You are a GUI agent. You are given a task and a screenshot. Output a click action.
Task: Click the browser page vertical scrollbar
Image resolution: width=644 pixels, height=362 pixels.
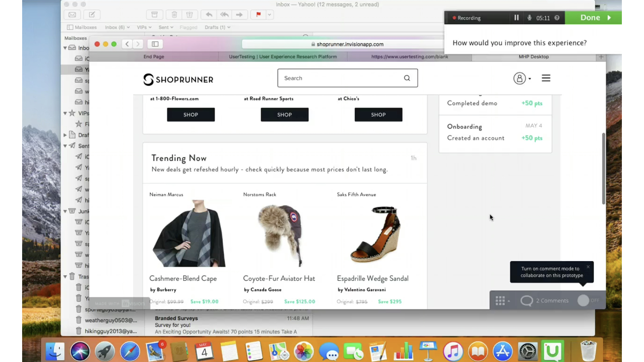pos(603,168)
